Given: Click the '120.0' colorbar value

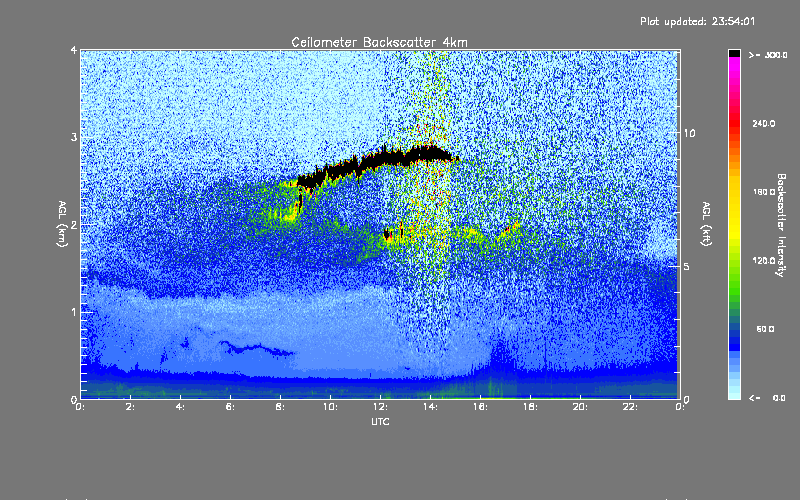Looking at the screenshot, I should 764,261.
